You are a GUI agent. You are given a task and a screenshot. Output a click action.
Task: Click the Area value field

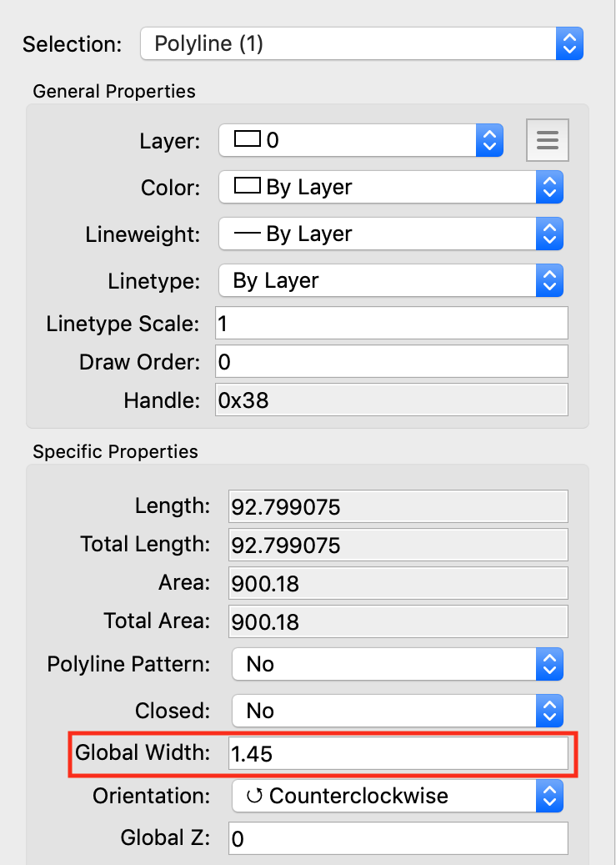coord(398,583)
